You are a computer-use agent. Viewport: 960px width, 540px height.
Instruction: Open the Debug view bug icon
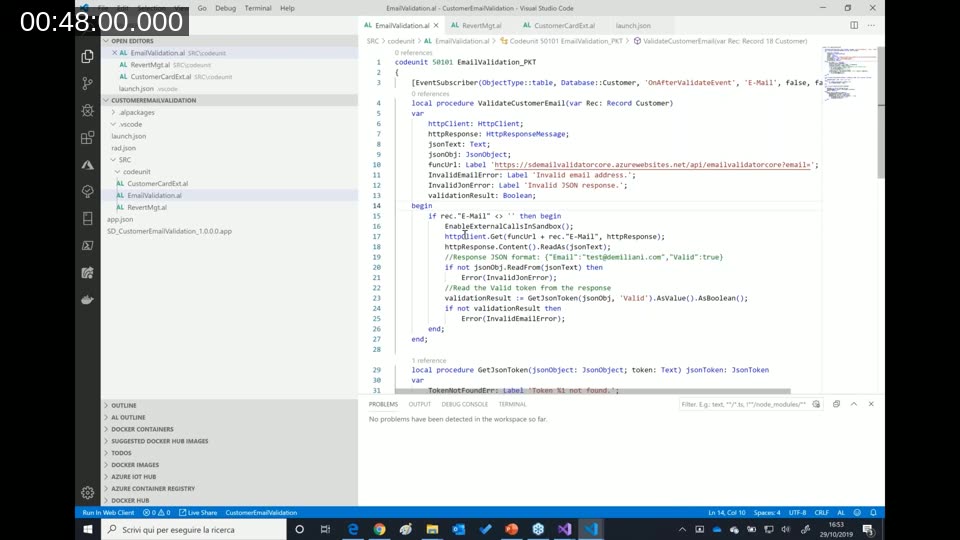point(88,110)
